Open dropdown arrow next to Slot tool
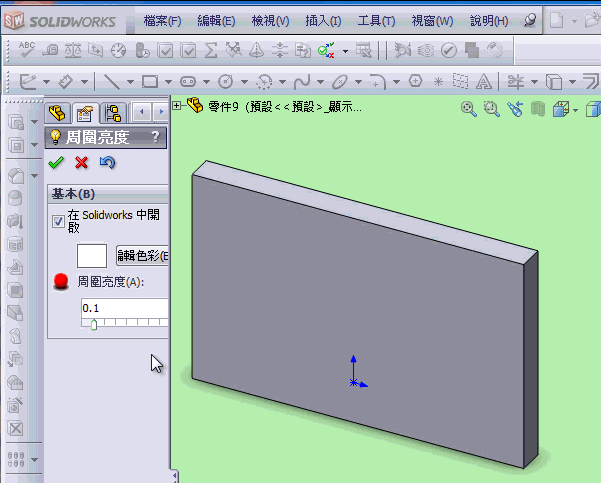 coord(206,82)
